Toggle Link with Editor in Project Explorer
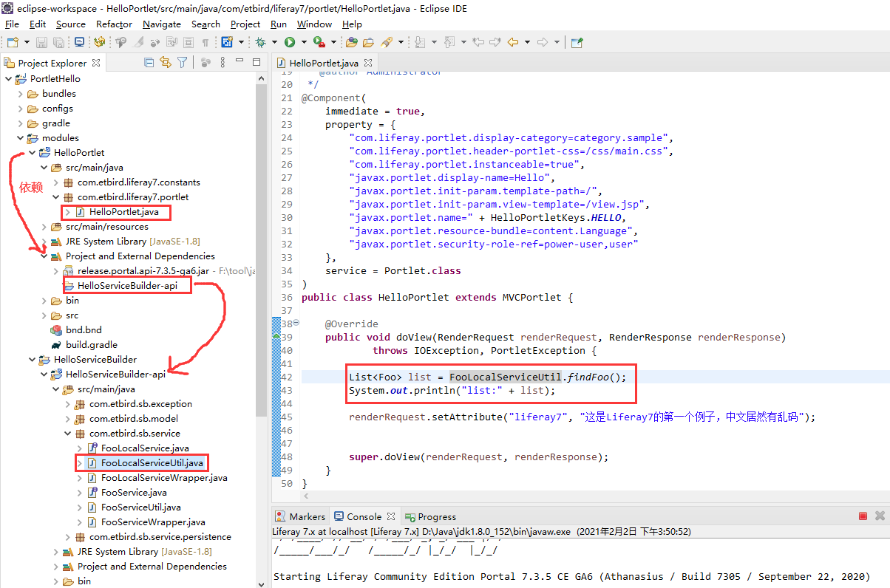 pos(166,63)
